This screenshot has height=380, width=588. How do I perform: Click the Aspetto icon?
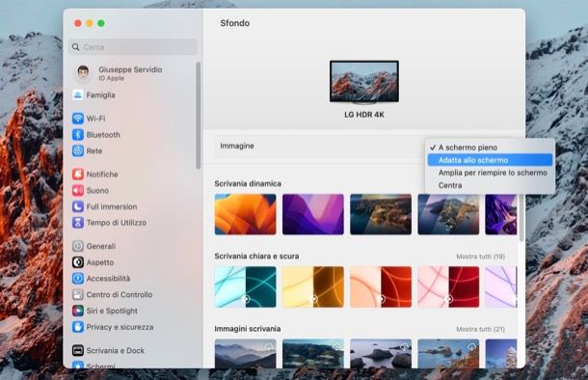(x=78, y=262)
